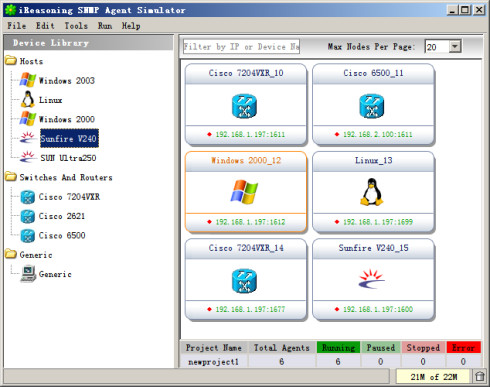The height and width of the screenshot is (387, 490).
Task: Click the newproject1 table cell
Action: (213, 361)
